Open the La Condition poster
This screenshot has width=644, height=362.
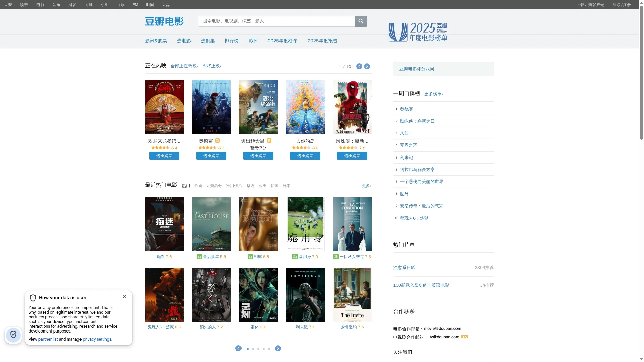point(352,224)
